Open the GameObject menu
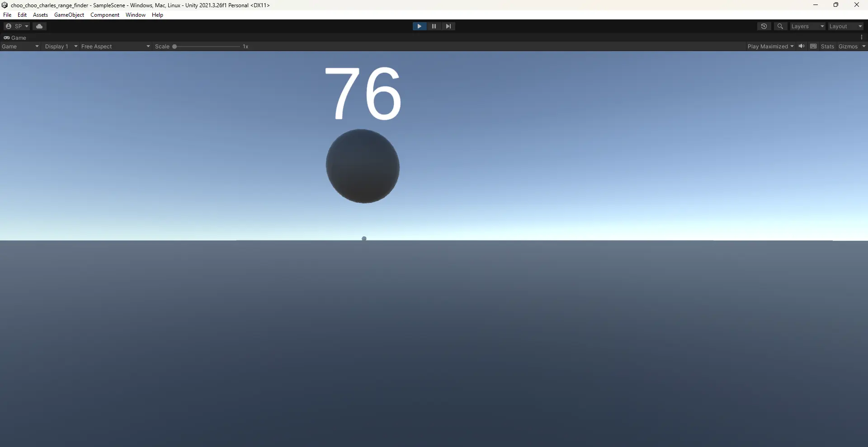The height and width of the screenshot is (447, 868). coord(69,15)
